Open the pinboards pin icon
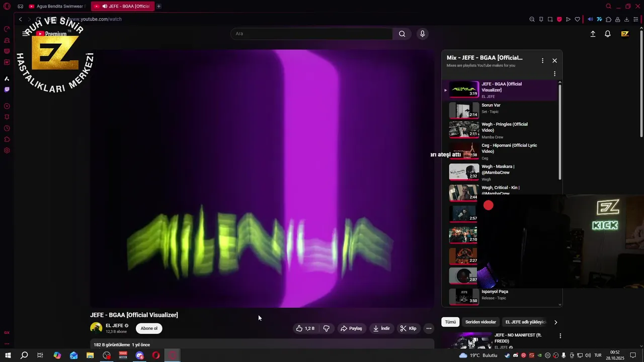 point(541,19)
